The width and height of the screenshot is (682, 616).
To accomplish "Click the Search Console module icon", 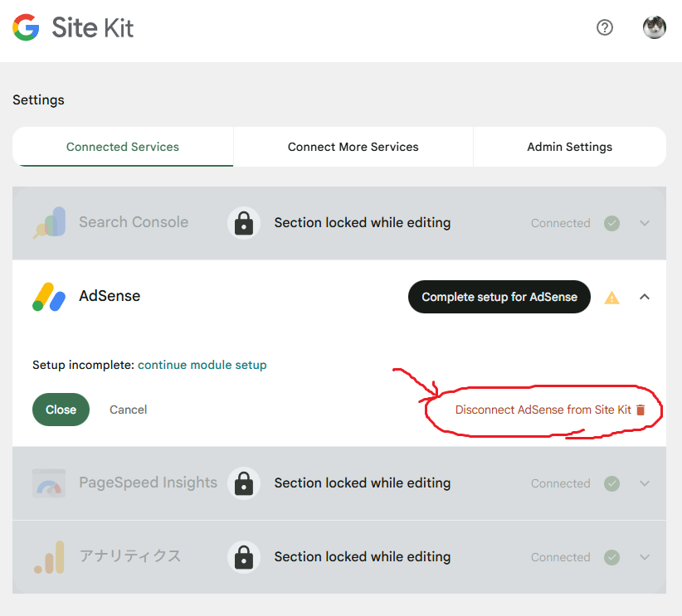I will pos(49,222).
